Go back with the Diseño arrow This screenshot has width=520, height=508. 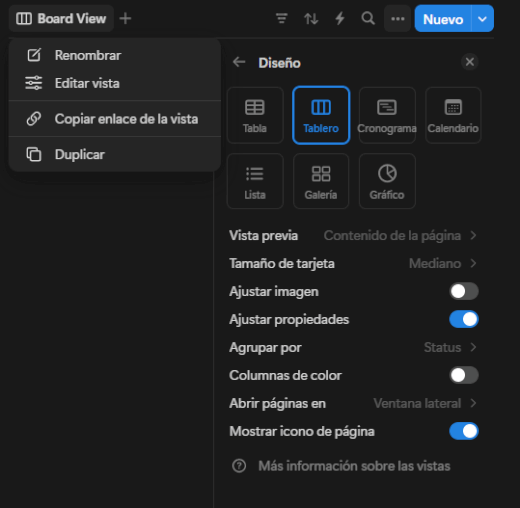click(239, 62)
